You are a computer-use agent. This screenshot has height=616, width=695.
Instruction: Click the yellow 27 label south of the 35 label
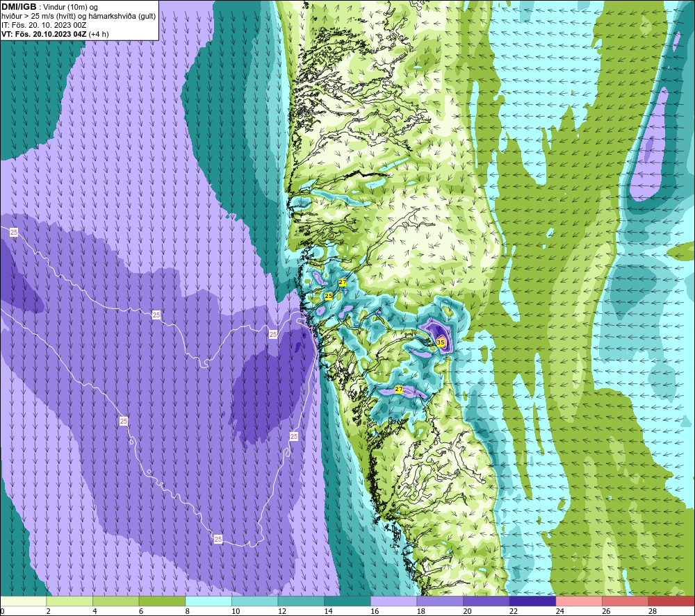(398, 390)
